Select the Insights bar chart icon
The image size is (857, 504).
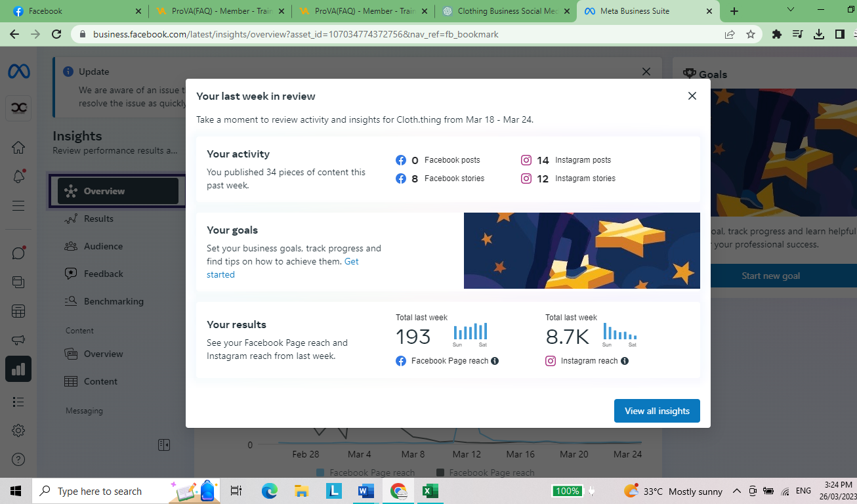click(18, 369)
